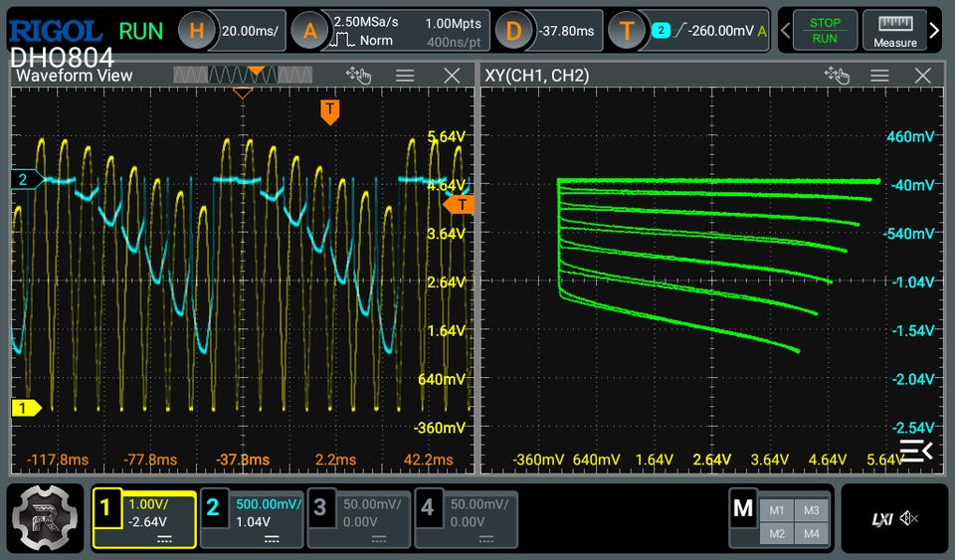Viewport: 955px width, 560px height.
Task: Open the Trigger settings (T)
Action: click(x=628, y=31)
